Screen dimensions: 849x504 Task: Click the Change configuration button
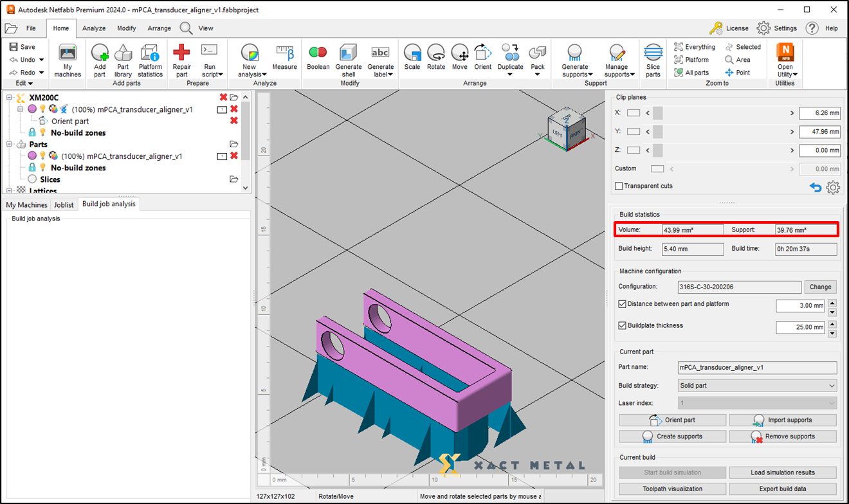820,287
